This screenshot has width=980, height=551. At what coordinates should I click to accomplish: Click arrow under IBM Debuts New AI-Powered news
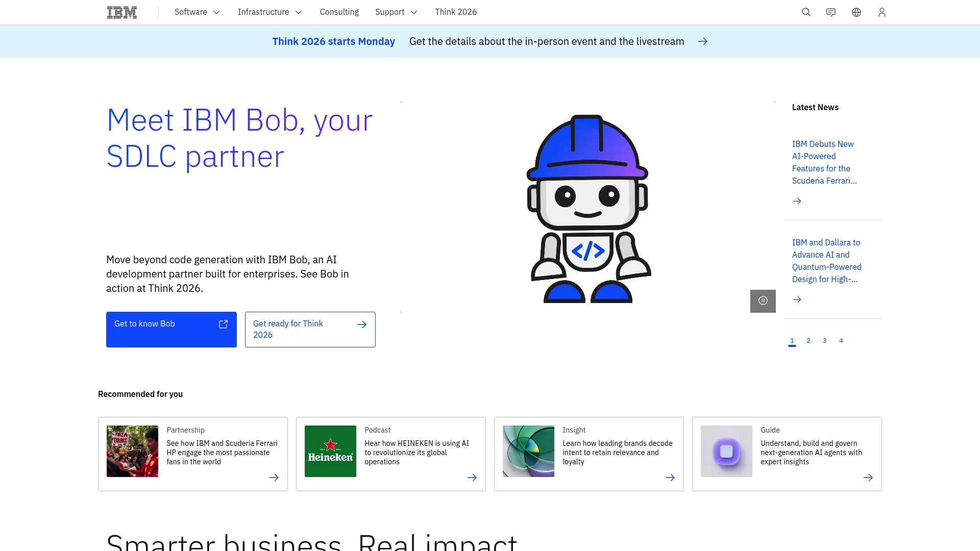click(x=797, y=202)
